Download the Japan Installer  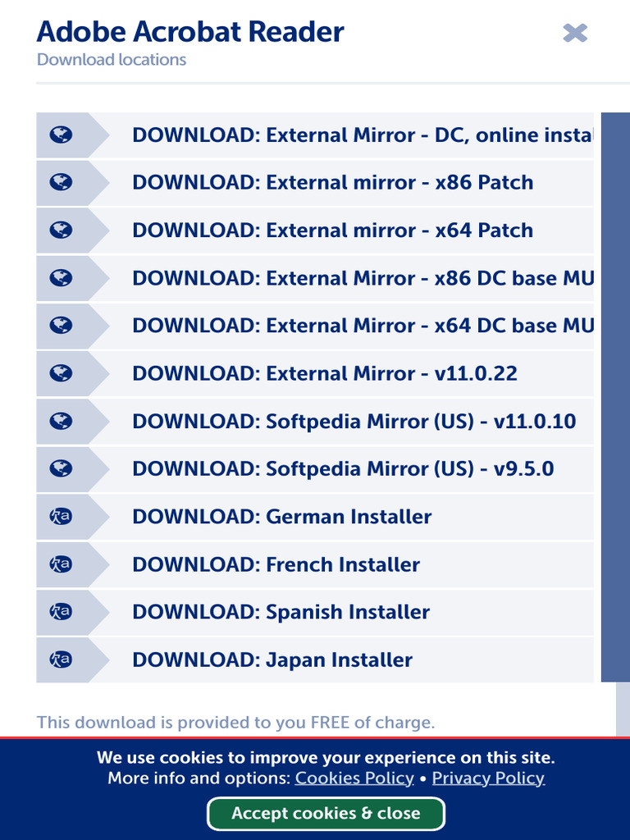(x=315, y=660)
